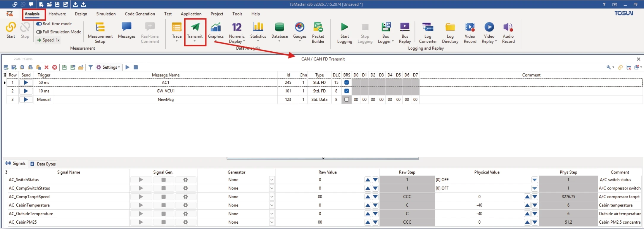The image size is (644, 229).
Task: Open the Statistics tool
Action: 258,30
